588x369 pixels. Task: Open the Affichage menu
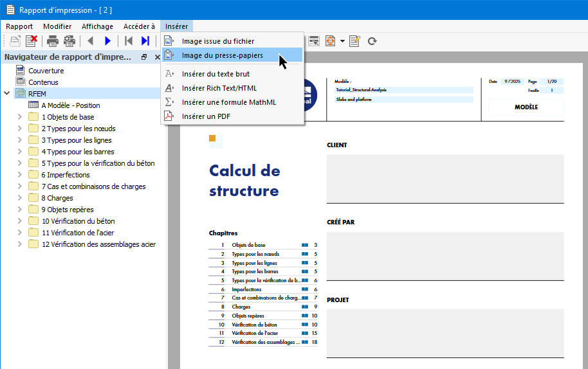tap(98, 26)
